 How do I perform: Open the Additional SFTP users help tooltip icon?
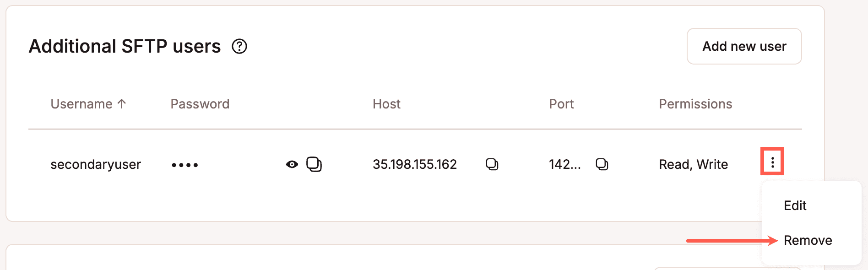[239, 46]
